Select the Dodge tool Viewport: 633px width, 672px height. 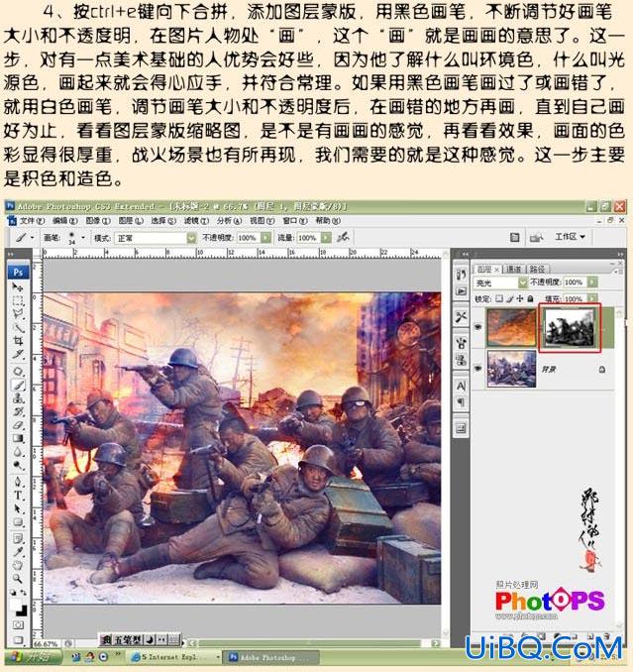(18, 465)
